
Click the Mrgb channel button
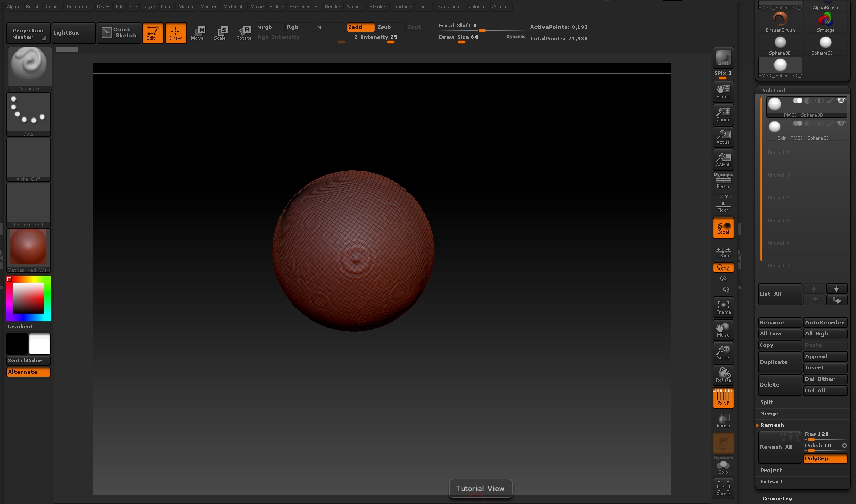269,27
